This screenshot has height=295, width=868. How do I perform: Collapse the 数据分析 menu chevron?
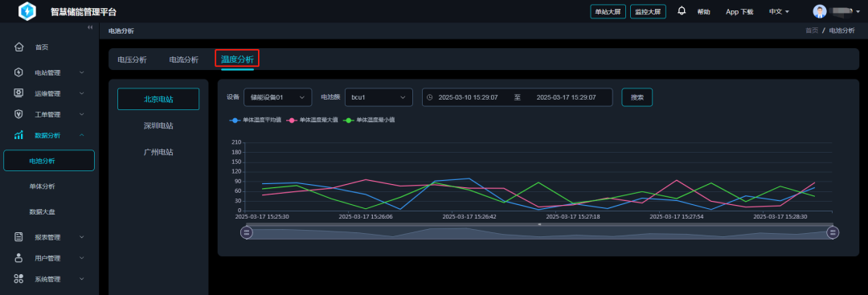[x=81, y=135]
